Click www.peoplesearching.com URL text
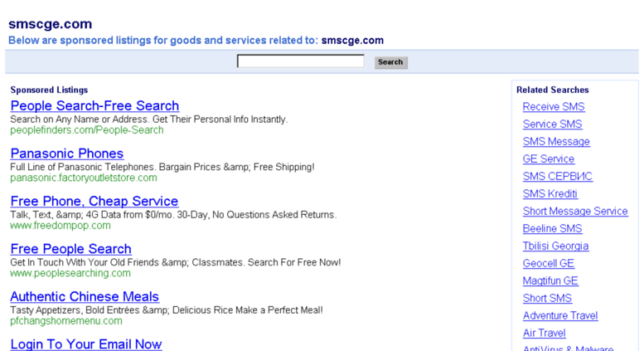Viewport: 644px width, 351px height. point(70,273)
